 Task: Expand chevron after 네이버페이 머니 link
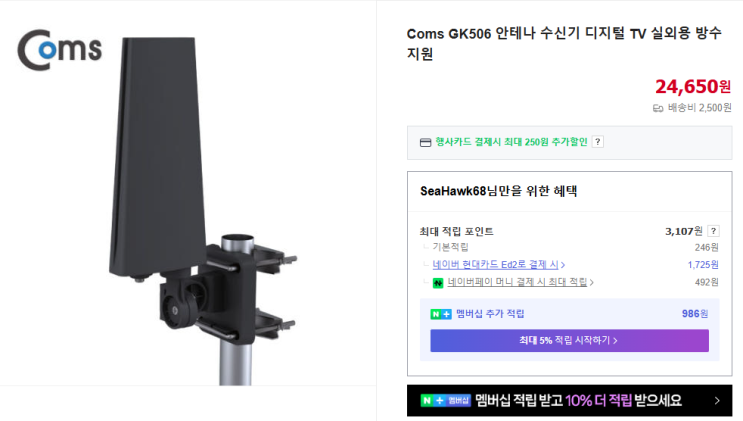coord(591,283)
